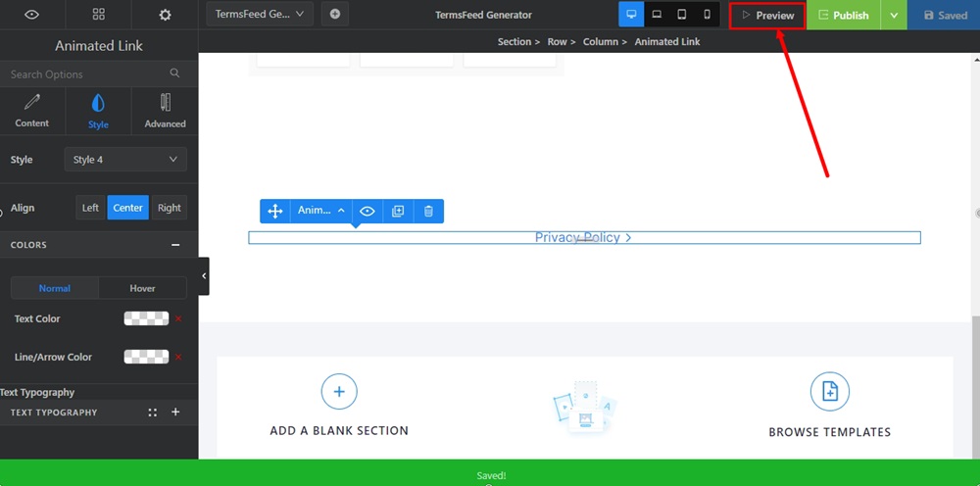Viewport: 980px width, 486px height.
Task: Open the Text Color swatch
Action: [146, 318]
